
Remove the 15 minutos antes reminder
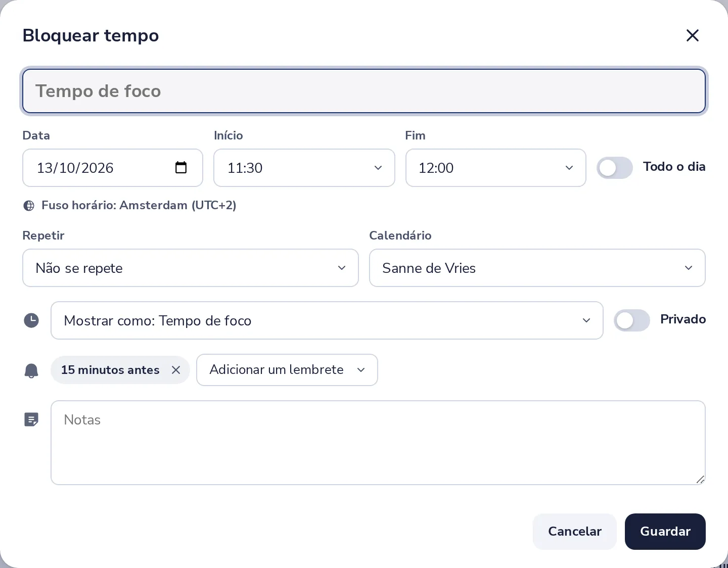tap(176, 370)
